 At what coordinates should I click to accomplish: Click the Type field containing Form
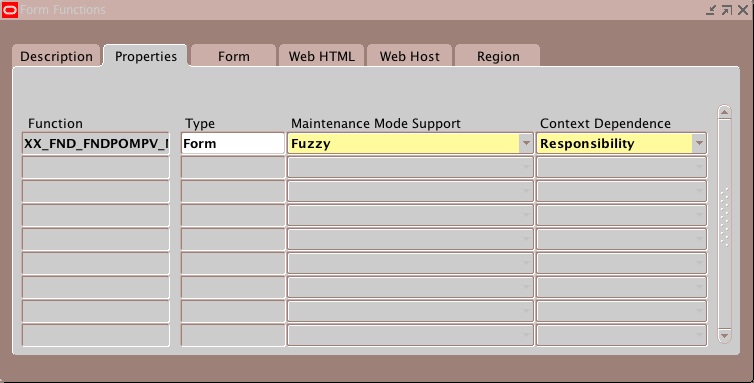pyautogui.click(x=233, y=143)
